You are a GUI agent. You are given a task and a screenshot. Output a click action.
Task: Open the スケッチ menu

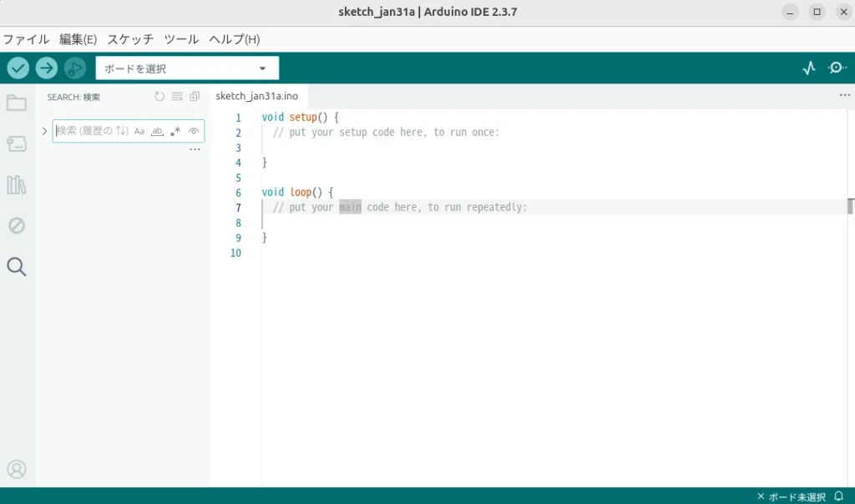(130, 39)
